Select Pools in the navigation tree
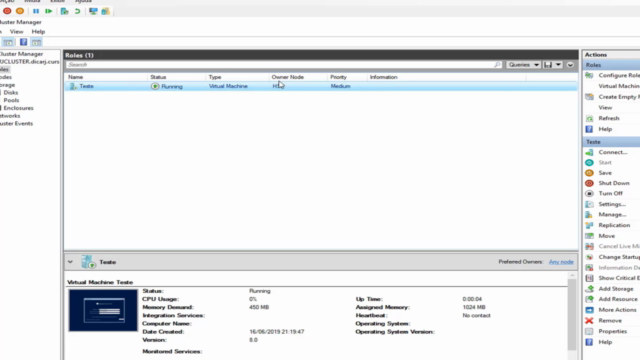Viewport: 640px width, 360px height. 11,100
